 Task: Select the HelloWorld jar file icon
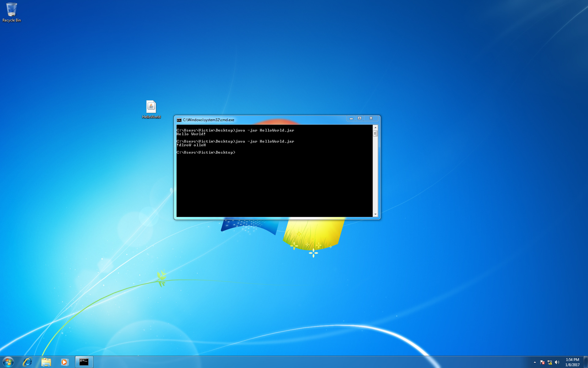point(151,109)
